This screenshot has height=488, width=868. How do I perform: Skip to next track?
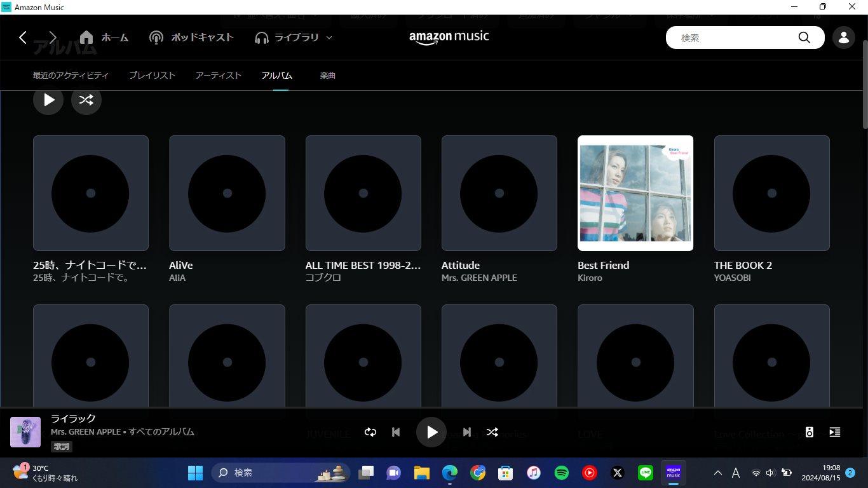[467, 432]
